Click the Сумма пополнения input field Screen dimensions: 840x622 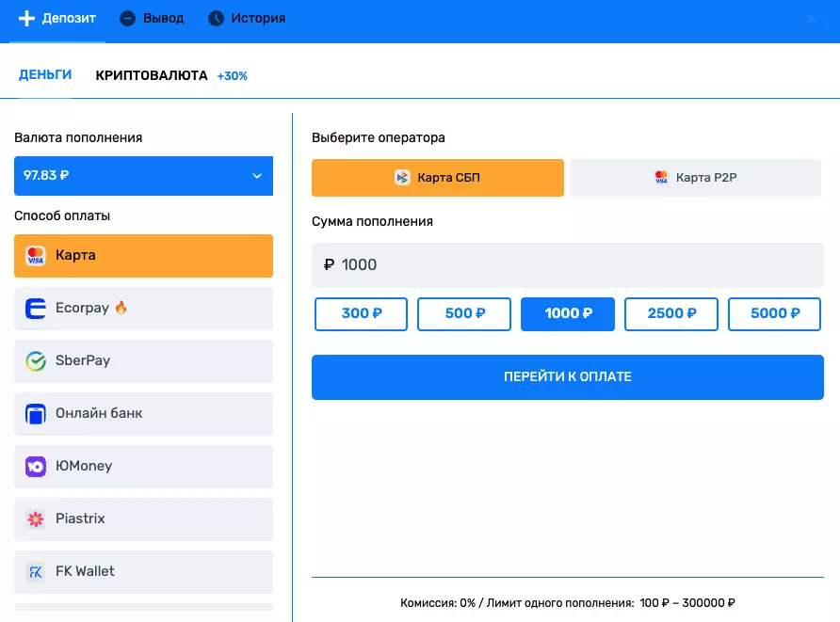coord(568,265)
